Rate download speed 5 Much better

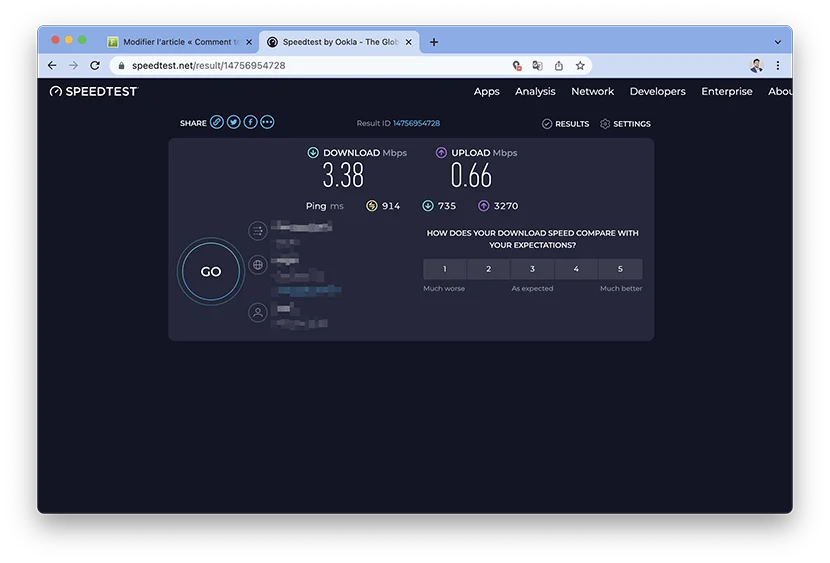(620, 269)
